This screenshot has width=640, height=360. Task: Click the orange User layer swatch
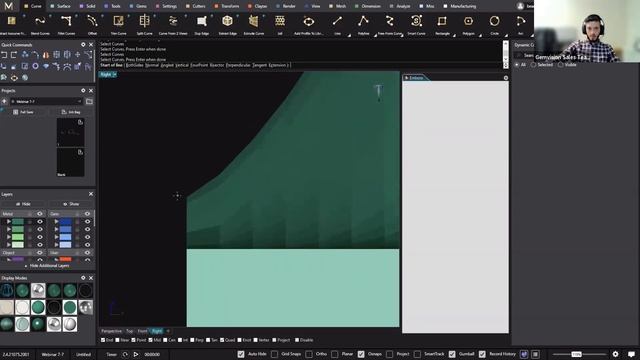tap(65, 259)
